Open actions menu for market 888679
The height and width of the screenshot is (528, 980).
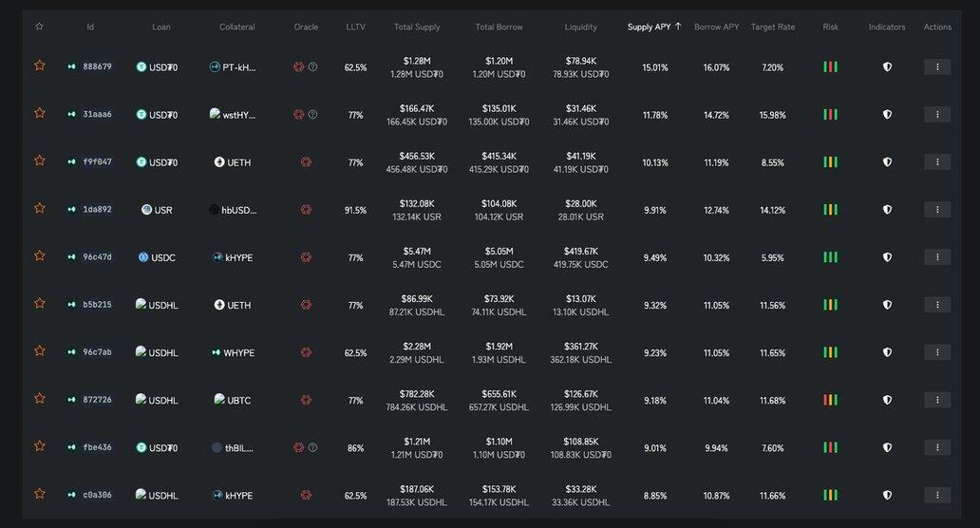tap(936, 67)
